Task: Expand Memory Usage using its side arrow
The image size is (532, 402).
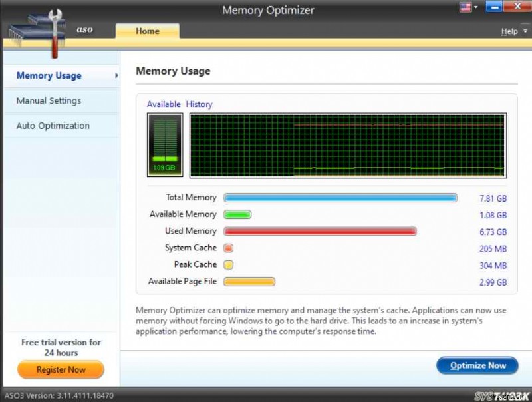Action: point(116,75)
